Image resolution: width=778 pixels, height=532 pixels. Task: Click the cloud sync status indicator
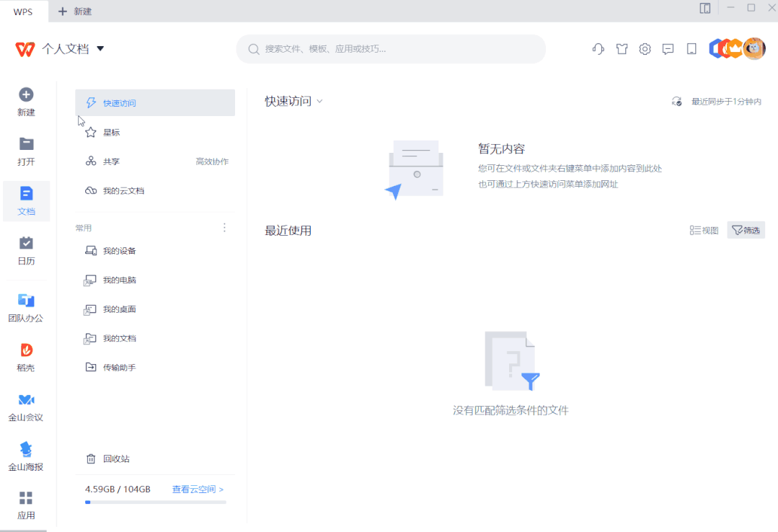click(x=676, y=102)
